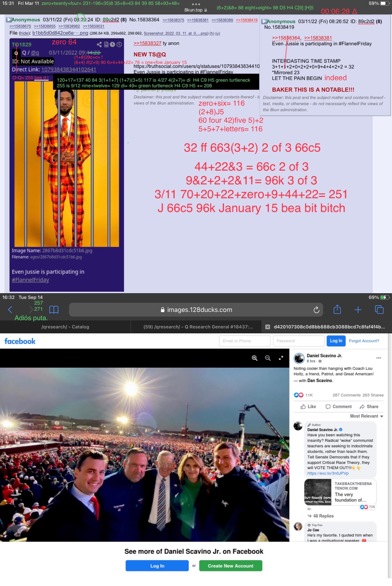Open reply link >>15838381 in header
This screenshot has width=392, height=586.
[x=198, y=20]
